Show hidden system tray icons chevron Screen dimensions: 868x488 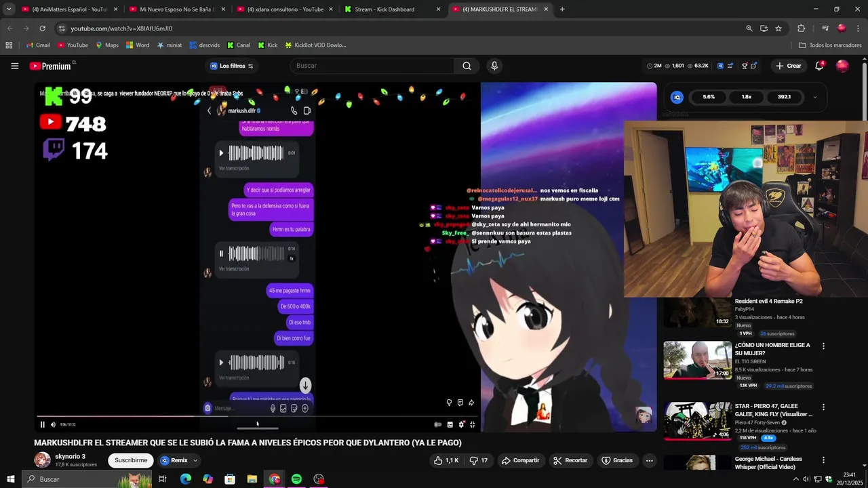[795, 479]
